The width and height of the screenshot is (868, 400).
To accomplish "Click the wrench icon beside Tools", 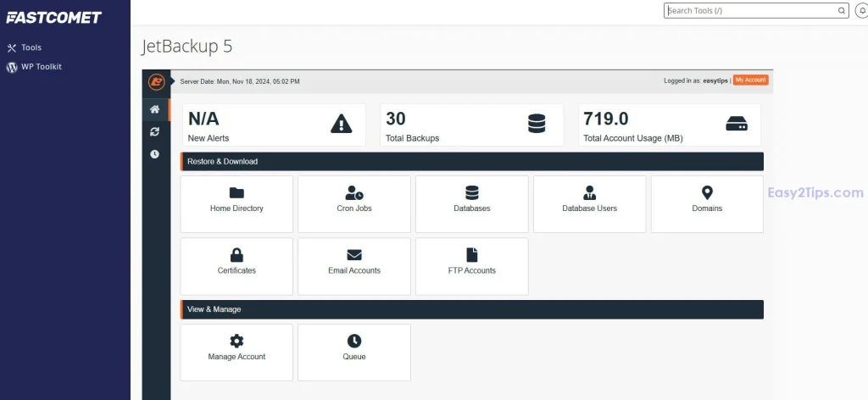I will click(x=12, y=48).
